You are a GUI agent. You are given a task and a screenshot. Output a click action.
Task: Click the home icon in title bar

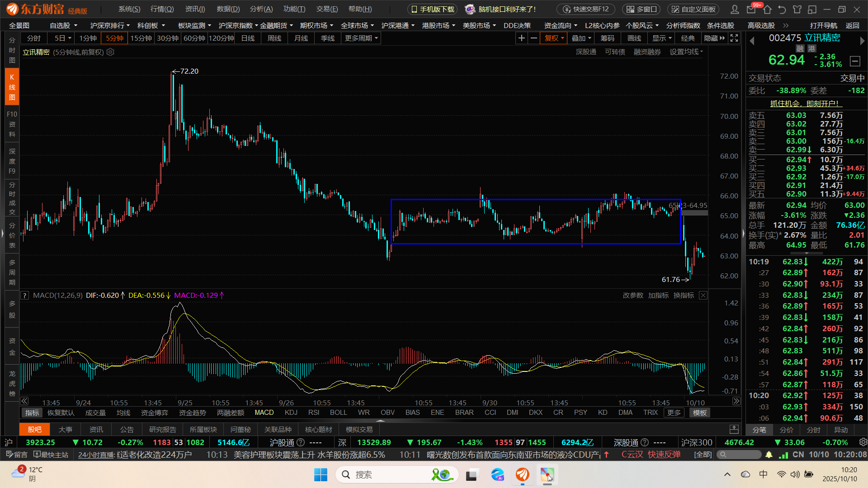tap(767, 9)
